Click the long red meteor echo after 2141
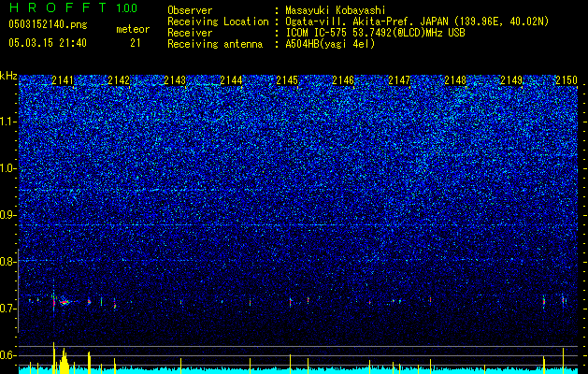The width and height of the screenshot is (588, 374). pos(65,302)
